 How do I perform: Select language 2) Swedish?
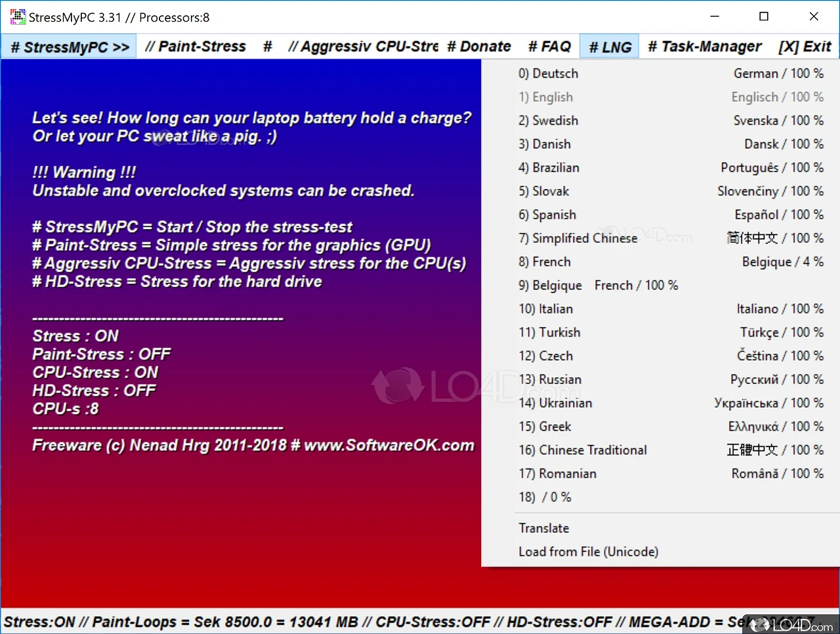pyautogui.click(x=661, y=121)
